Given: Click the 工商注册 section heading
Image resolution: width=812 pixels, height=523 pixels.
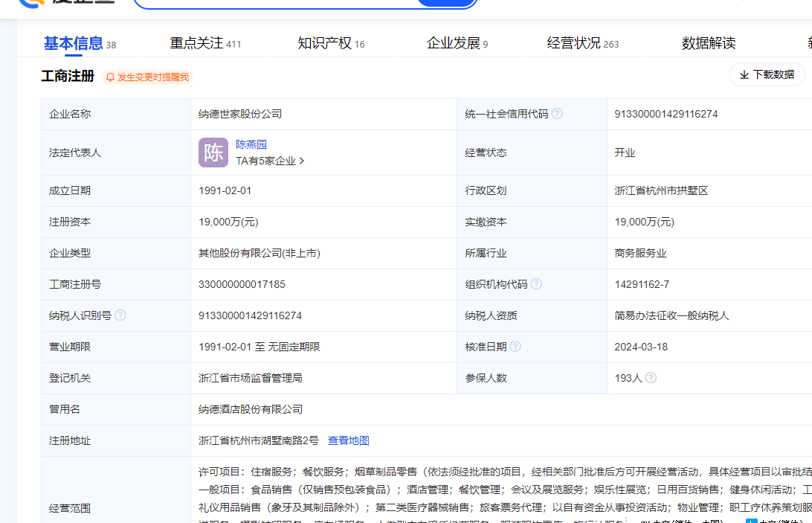Looking at the screenshot, I should pyautogui.click(x=68, y=76).
